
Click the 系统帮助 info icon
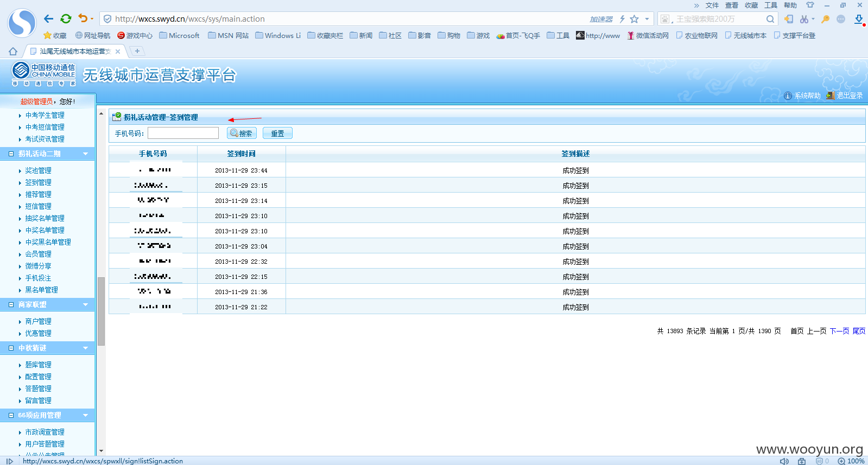point(788,95)
